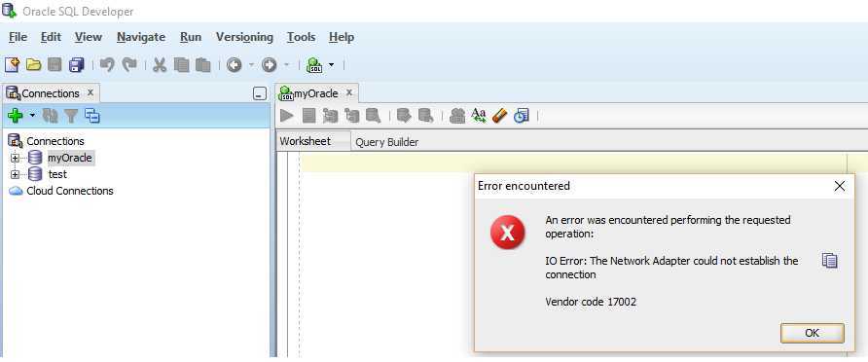Screen dimensions: 868x362
Task: Click the Forward navigation button
Action: tap(269, 65)
